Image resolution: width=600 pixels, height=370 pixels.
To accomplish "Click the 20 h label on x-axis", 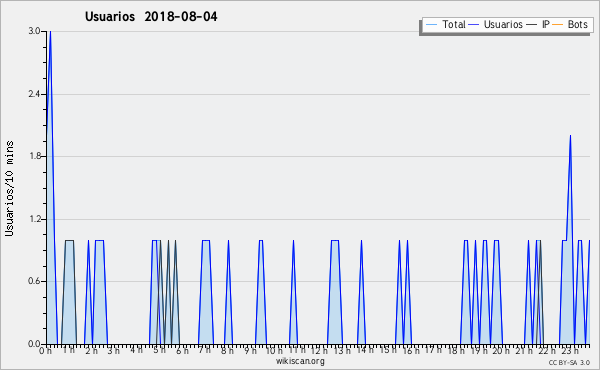I will (x=500, y=350).
